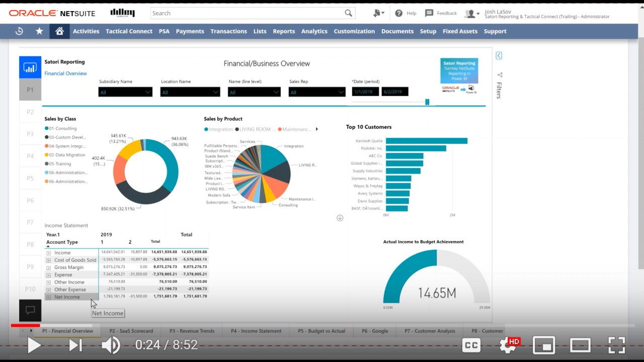The image size is (644, 362).
Task: Enable theater mode
Action: (x=580, y=345)
